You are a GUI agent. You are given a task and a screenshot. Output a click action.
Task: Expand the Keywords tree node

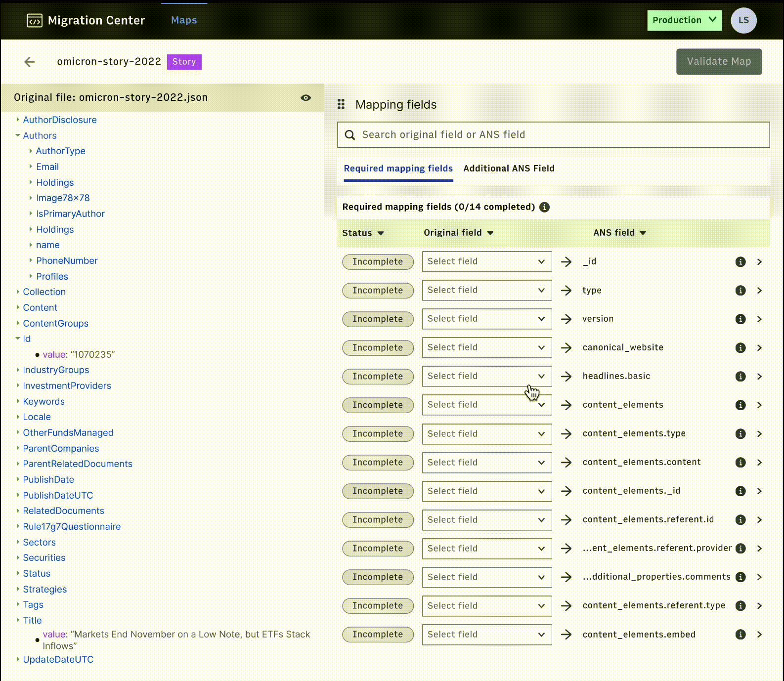18,401
